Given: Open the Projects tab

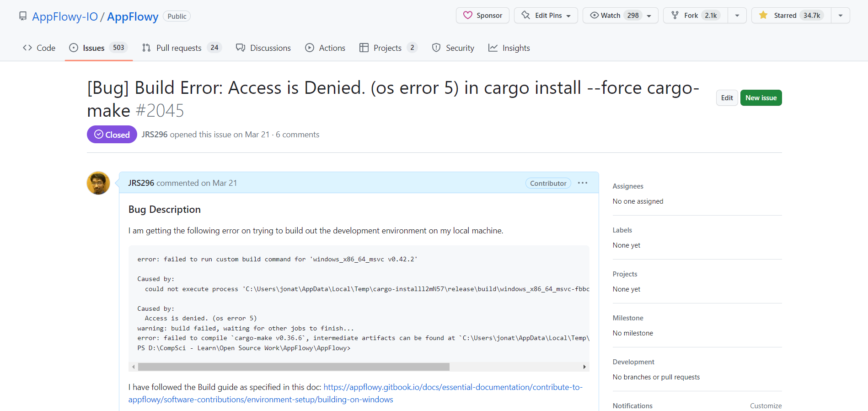Looking at the screenshot, I should [388, 48].
